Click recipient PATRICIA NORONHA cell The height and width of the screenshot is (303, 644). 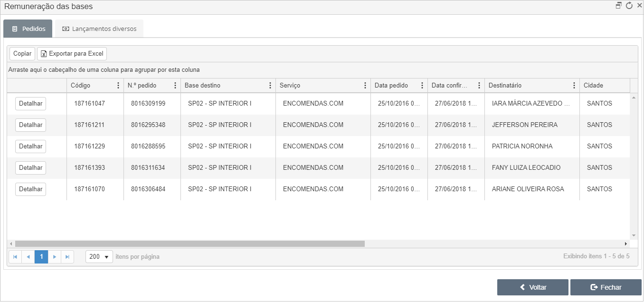[x=532, y=147]
